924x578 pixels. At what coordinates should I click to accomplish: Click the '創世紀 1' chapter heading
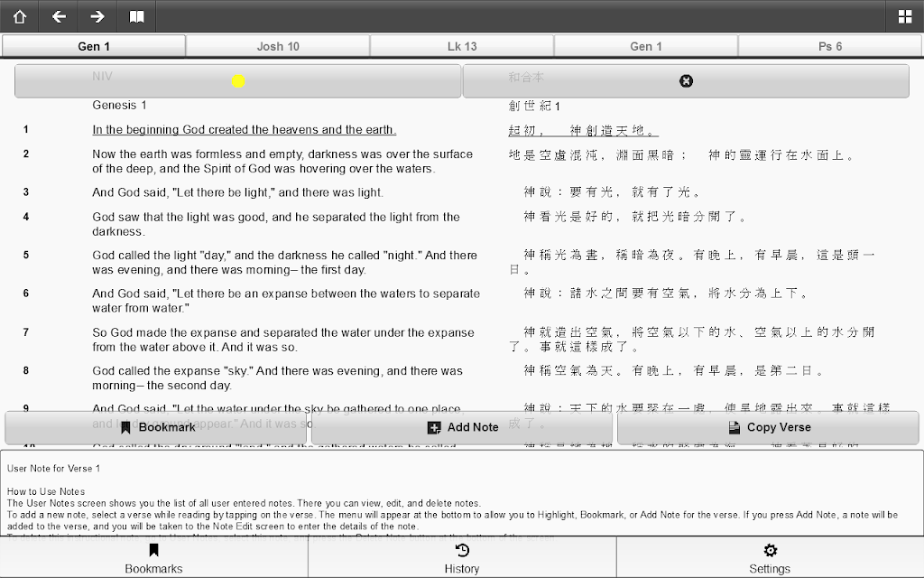pos(534,106)
